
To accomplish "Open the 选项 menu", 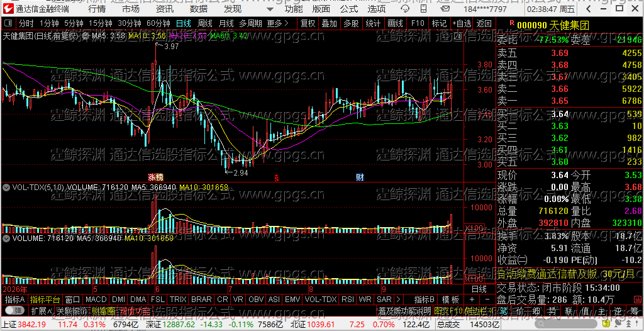I will click(x=377, y=9).
